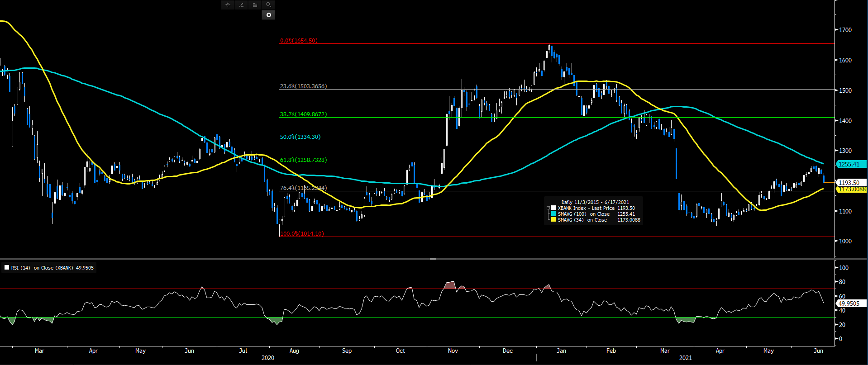This screenshot has width=868, height=365.
Task: Click the 1255.41 cyan price axis tag
Action: pyautogui.click(x=850, y=164)
